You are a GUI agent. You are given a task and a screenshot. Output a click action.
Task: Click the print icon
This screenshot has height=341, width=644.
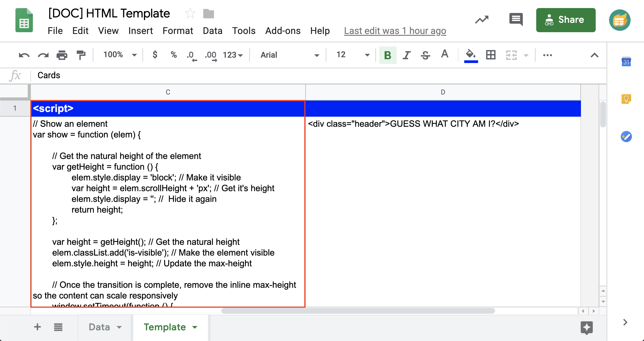pos(62,55)
